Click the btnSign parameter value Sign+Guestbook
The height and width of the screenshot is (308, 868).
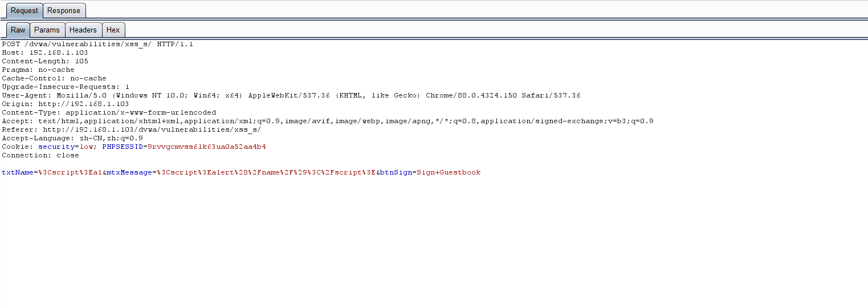(x=448, y=172)
